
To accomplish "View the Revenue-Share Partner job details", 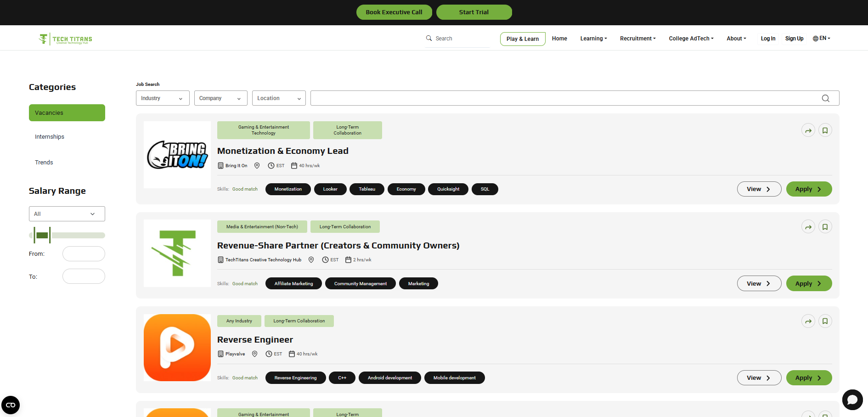I will [x=759, y=283].
